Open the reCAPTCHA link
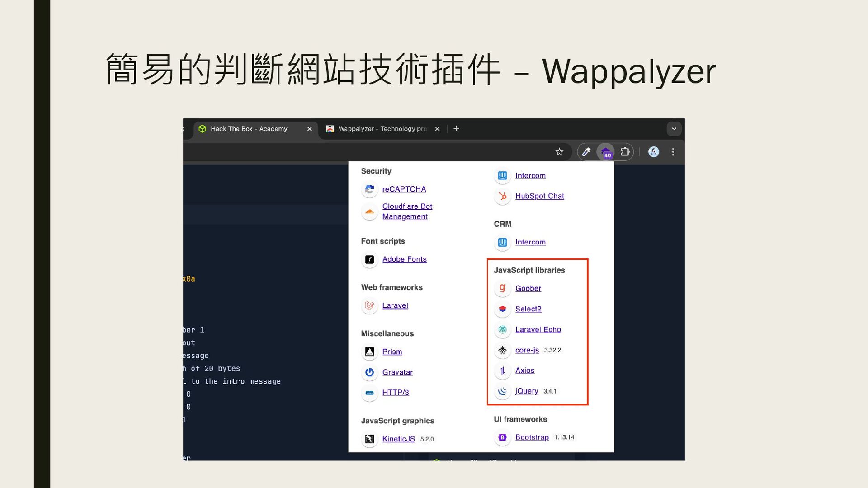The height and width of the screenshot is (488, 868). coord(404,189)
